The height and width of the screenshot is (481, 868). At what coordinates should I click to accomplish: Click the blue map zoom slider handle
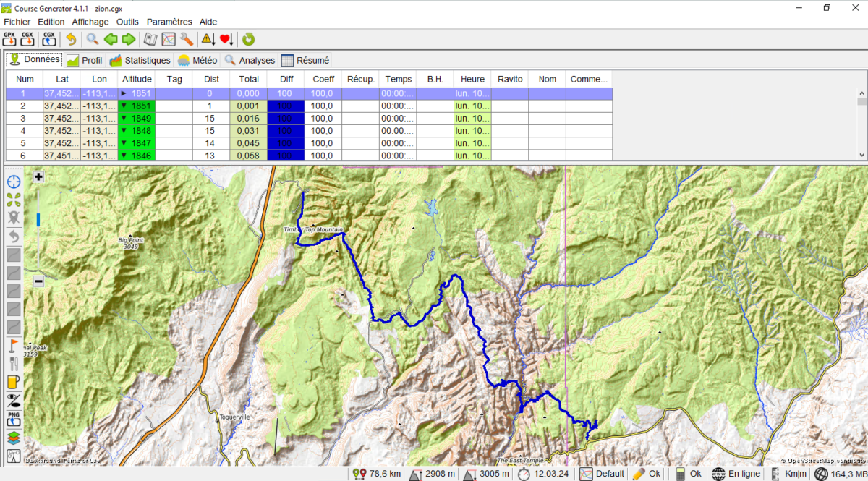coord(38,219)
